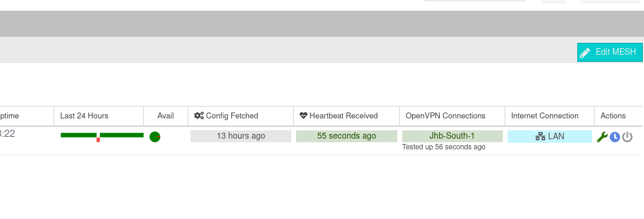Image resolution: width=644 pixels, height=219 pixels.
Task: Click the gears icon beside Config Fetched
Action: point(199,115)
